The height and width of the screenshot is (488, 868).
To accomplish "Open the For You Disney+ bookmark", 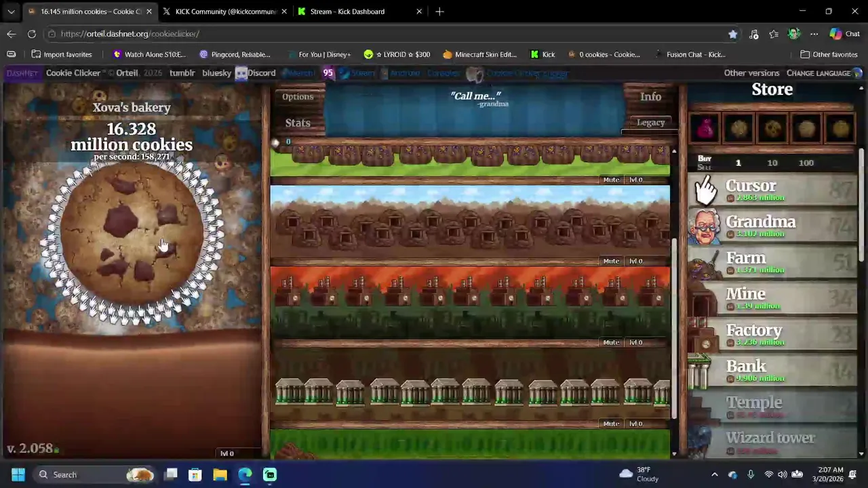I will click(x=319, y=54).
